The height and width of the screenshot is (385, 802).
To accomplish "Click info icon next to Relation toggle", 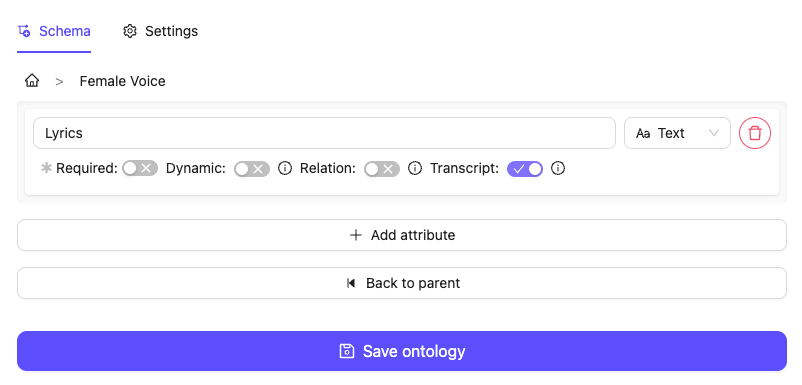I will pyautogui.click(x=415, y=168).
